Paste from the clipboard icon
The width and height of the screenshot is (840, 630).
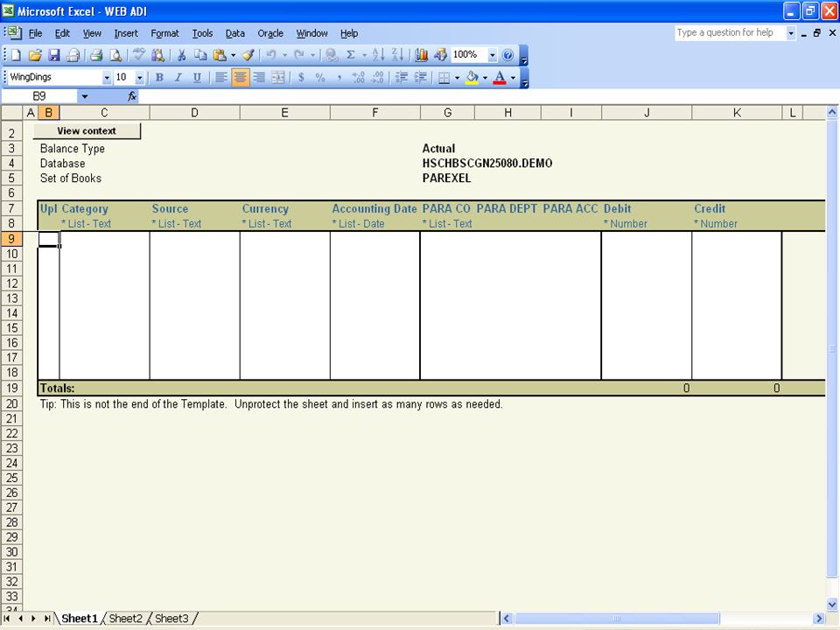220,54
